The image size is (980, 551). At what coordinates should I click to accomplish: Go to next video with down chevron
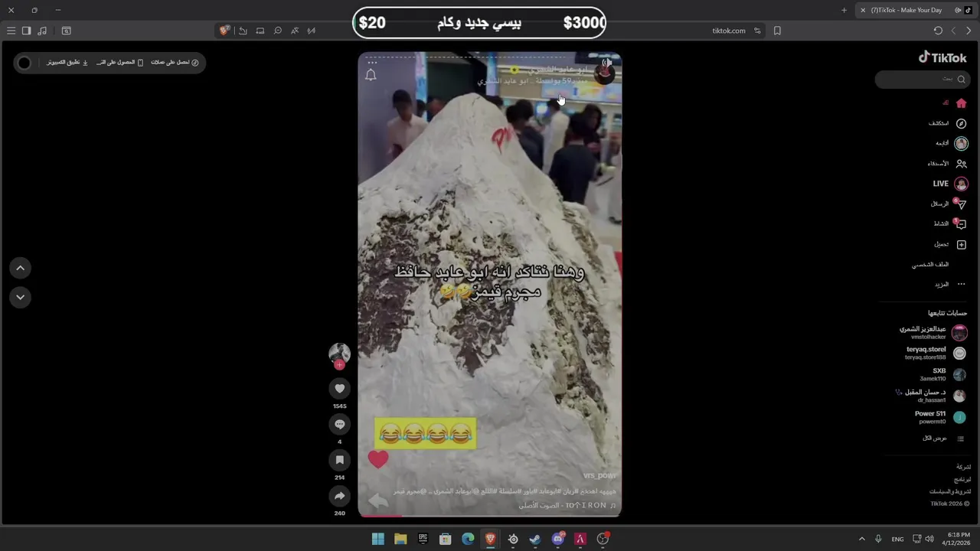21,297
